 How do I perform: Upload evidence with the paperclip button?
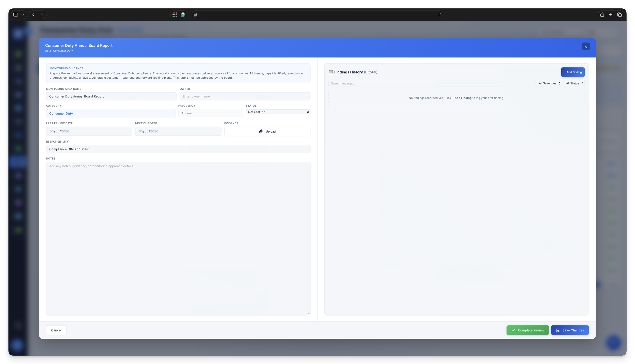coord(267,132)
